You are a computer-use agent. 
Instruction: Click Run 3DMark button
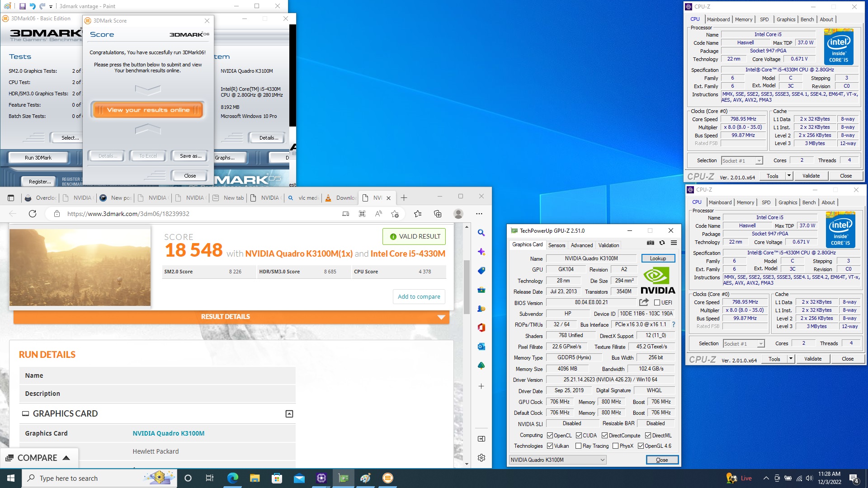click(38, 158)
